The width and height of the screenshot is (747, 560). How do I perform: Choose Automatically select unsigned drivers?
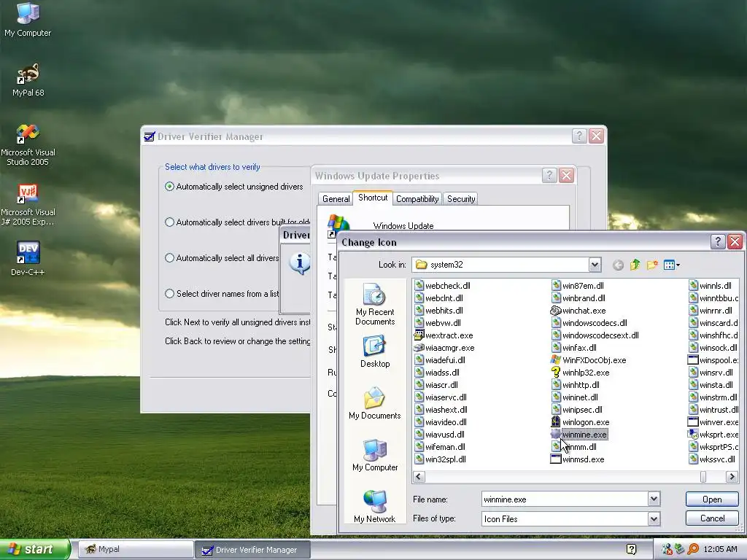[234, 186]
